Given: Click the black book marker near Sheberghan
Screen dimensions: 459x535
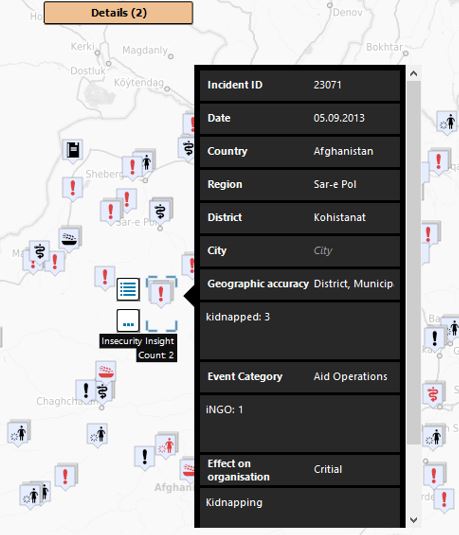Looking at the screenshot, I should [x=73, y=150].
